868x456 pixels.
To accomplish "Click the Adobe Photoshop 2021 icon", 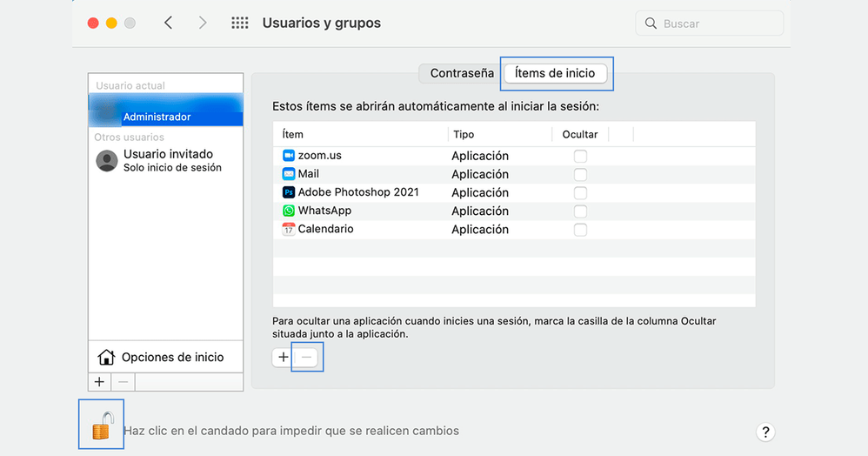I will pos(289,192).
